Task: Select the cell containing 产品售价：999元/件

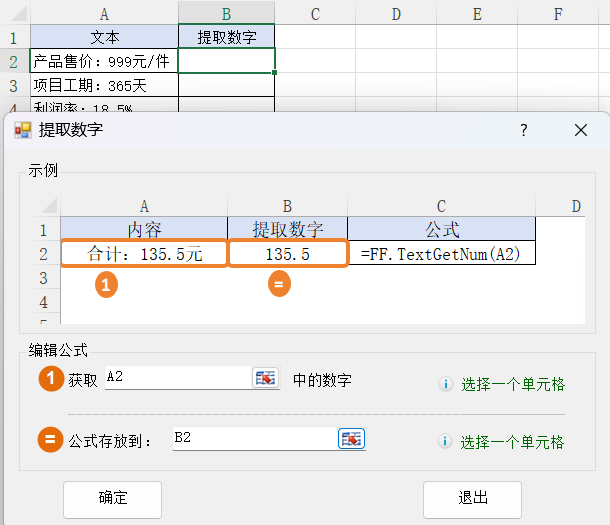Action: 104,62
